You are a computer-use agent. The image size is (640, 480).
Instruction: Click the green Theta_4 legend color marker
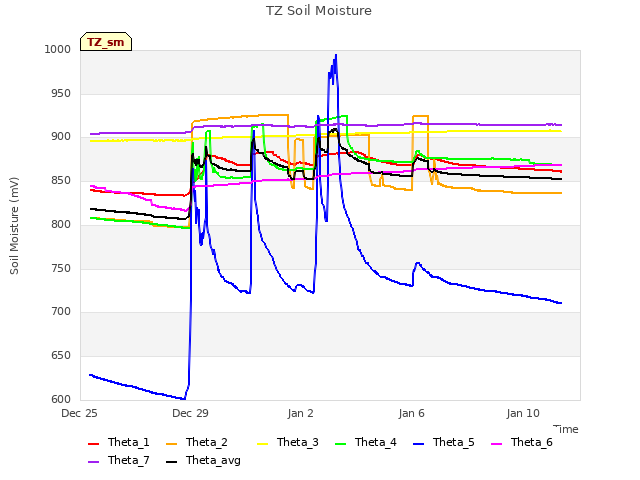click(x=340, y=444)
